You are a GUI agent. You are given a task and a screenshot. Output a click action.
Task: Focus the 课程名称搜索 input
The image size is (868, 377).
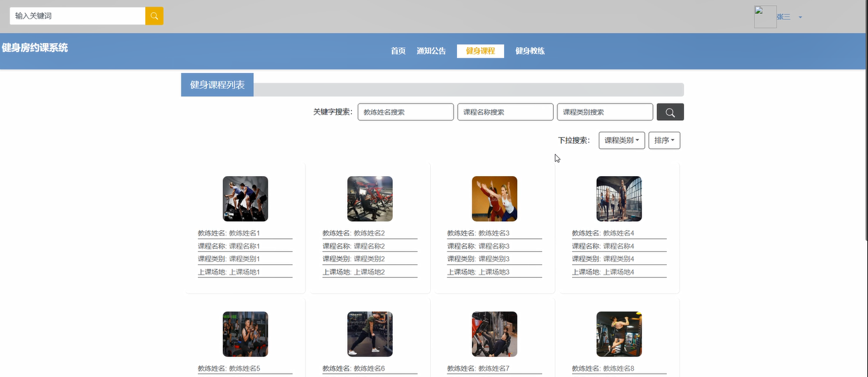click(x=505, y=112)
